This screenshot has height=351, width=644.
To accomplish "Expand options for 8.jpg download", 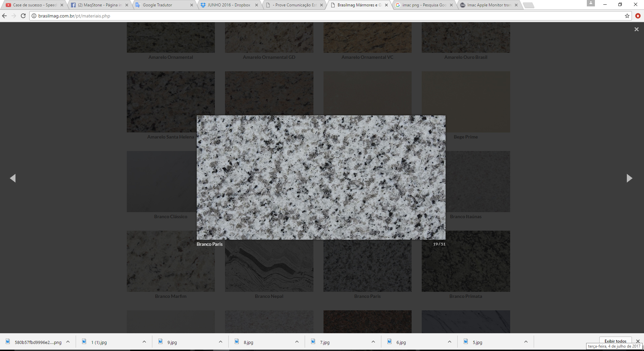I will point(297,342).
